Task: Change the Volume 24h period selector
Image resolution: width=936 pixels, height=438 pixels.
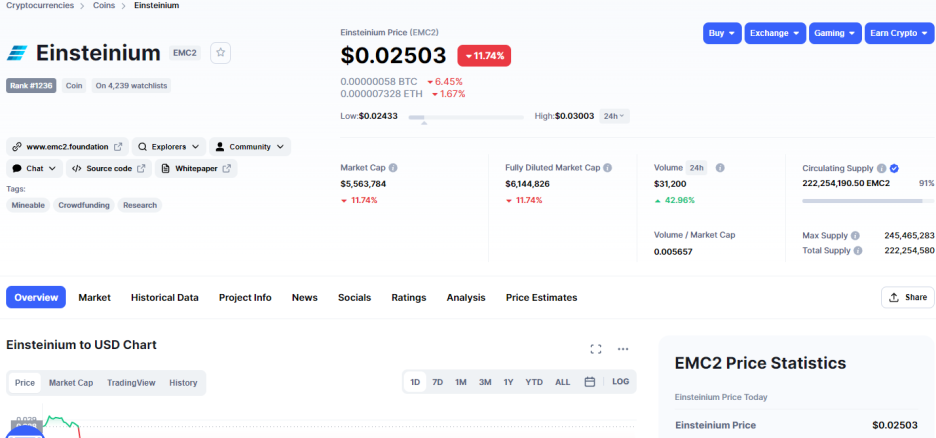Action: click(696, 168)
